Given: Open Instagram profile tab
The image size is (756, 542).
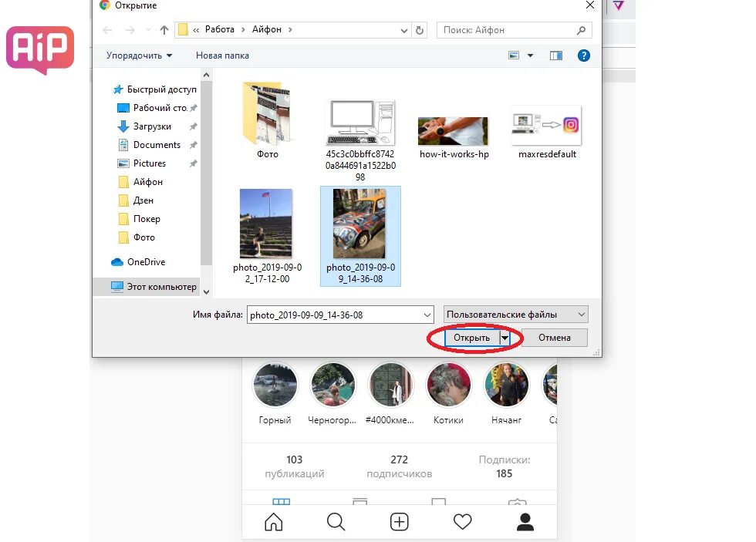Looking at the screenshot, I should [525, 522].
